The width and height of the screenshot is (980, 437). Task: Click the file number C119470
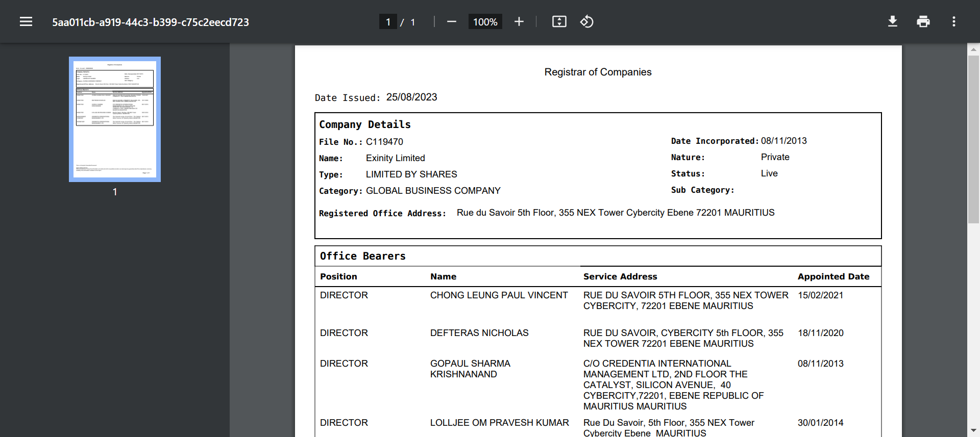click(x=384, y=142)
